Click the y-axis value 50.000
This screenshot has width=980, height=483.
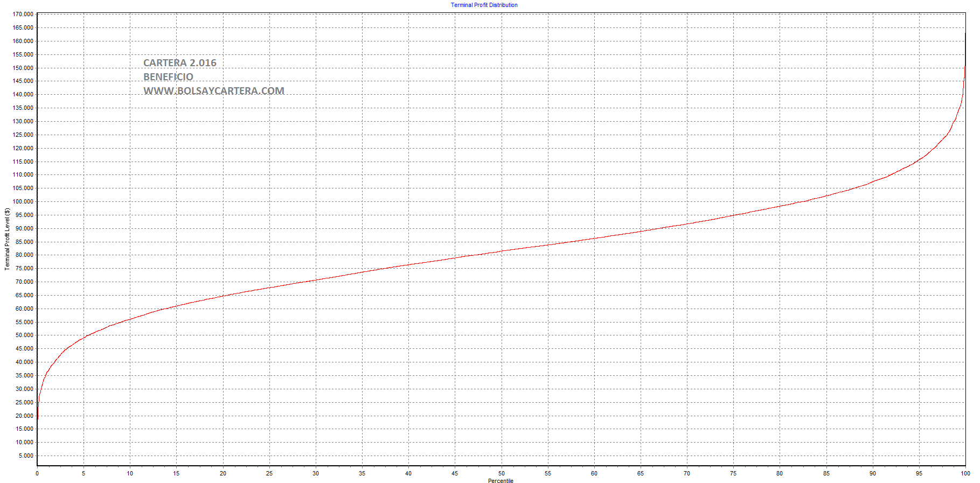point(24,335)
